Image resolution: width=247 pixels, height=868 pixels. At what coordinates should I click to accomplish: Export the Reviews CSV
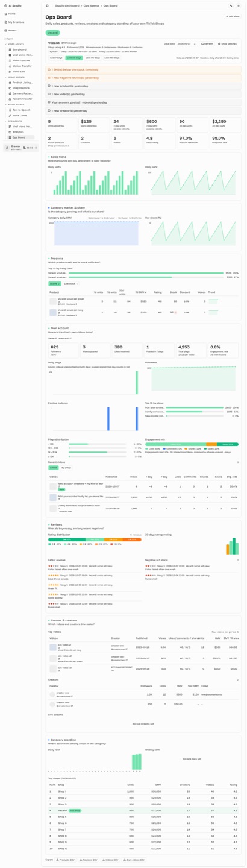pos(89,860)
